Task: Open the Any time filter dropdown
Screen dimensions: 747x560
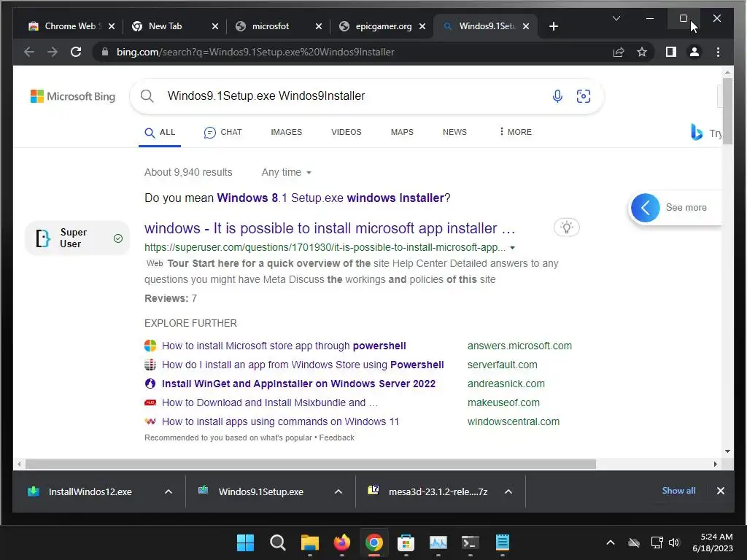Action: 286,172
